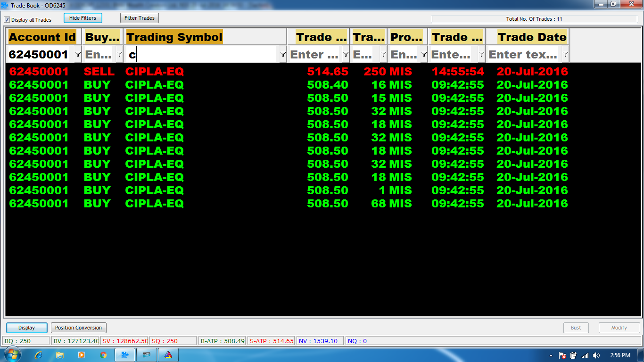This screenshot has width=644, height=362.
Task: Launch Internet Explorer from the taskbar
Action: [x=39, y=355]
